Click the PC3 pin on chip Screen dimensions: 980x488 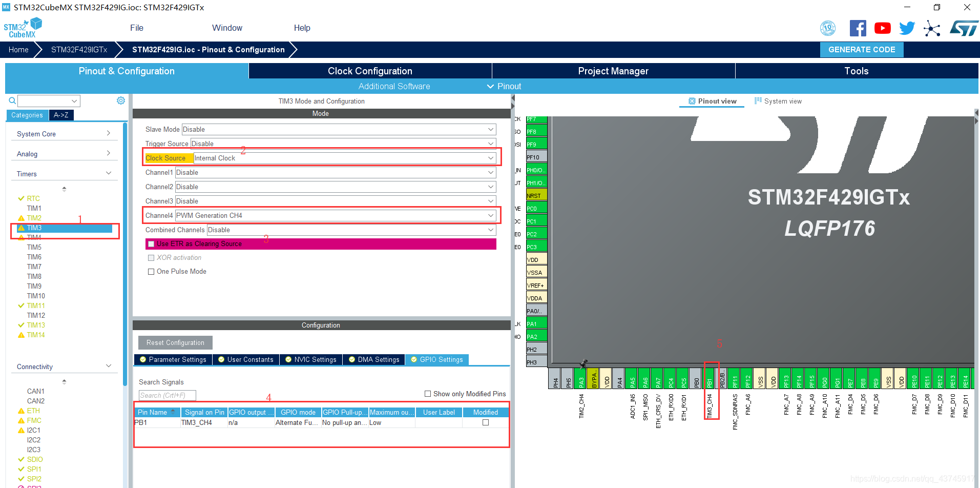pyautogui.click(x=536, y=247)
